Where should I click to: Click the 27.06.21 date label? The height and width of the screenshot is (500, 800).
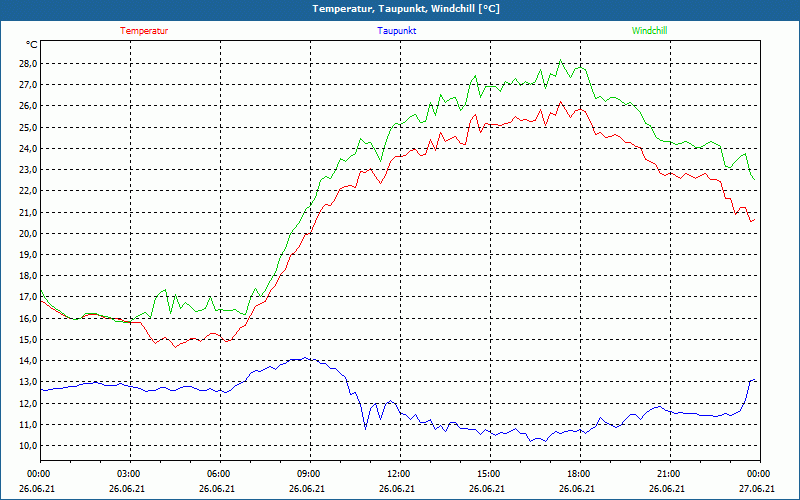click(x=756, y=488)
